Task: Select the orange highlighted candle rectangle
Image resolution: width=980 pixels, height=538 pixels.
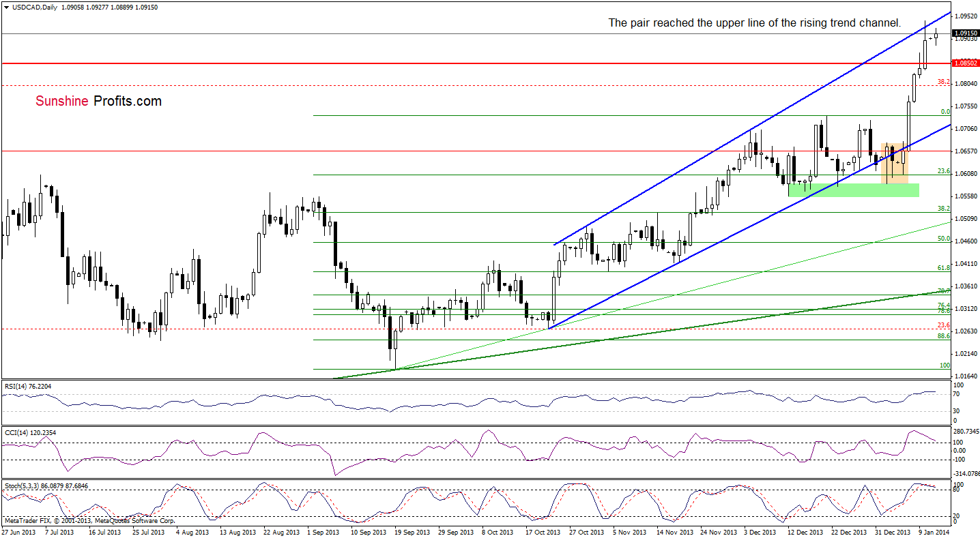Action: tap(895, 163)
